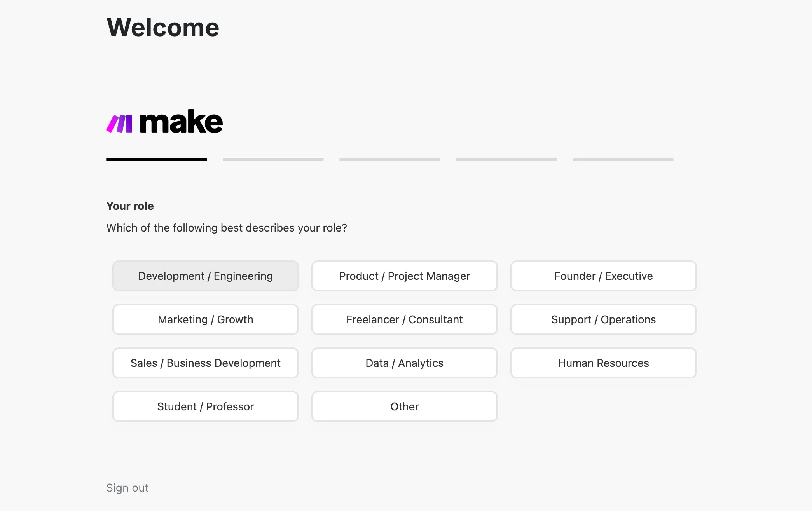Image resolution: width=812 pixels, height=511 pixels.
Task: Select Support / Operations role
Action: click(604, 319)
